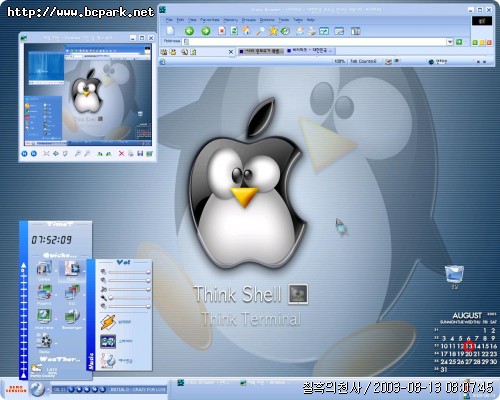Click green Go button beside address bar

pyautogui.click(x=459, y=42)
